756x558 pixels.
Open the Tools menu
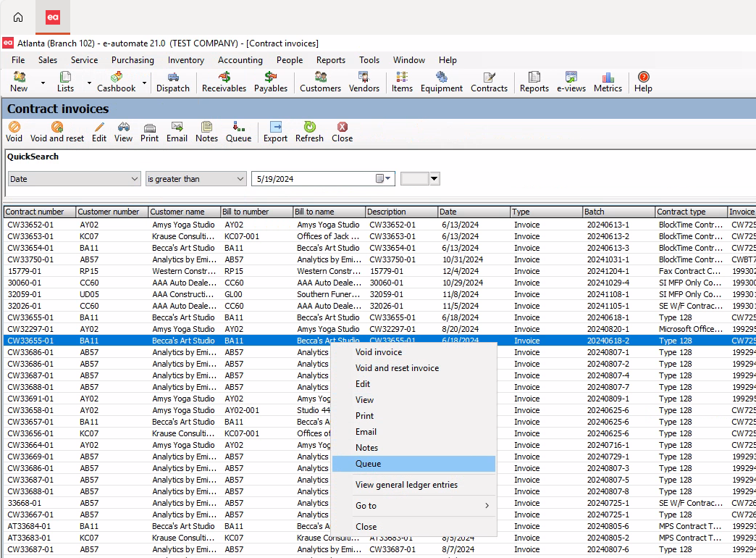tap(369, 60)
